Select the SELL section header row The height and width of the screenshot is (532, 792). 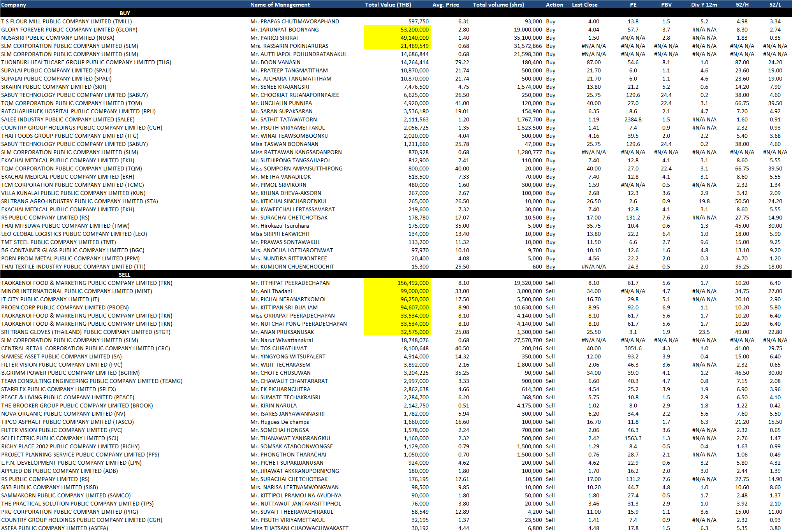click(x=396, y=274)
